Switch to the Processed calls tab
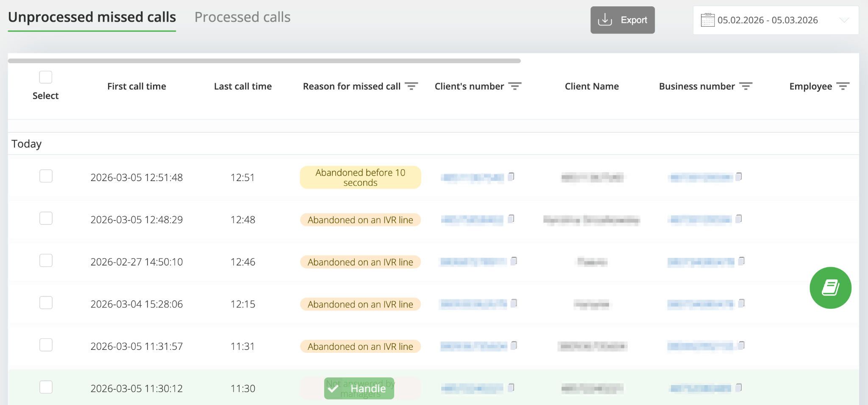The height and width of the screenshot is (405, 868). pos(242,17)
